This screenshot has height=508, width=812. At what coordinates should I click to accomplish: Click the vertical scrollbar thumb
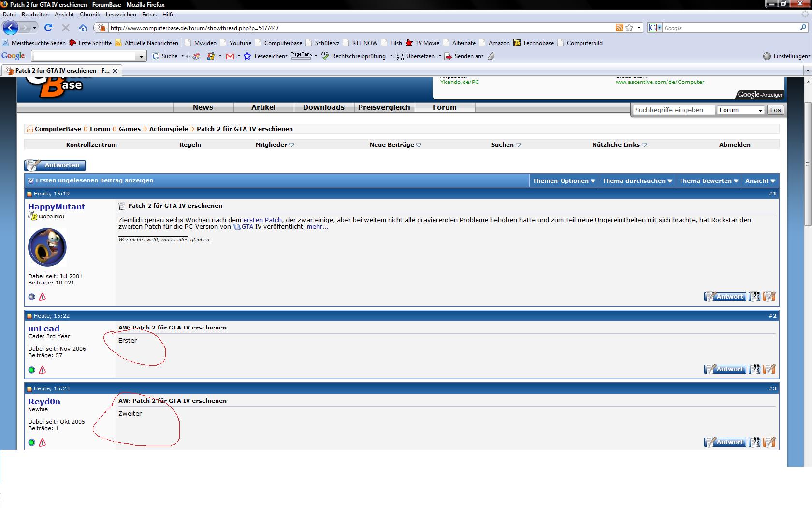807,164
